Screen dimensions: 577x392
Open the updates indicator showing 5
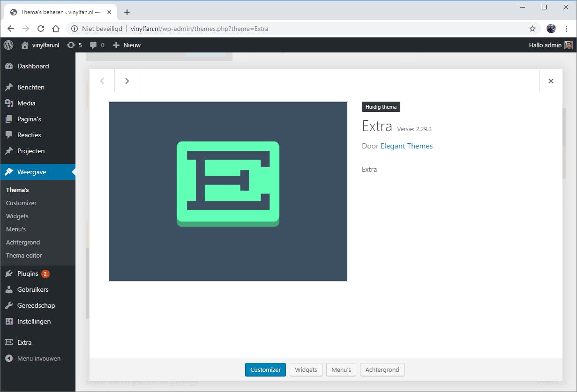click(x=75, y=45)
